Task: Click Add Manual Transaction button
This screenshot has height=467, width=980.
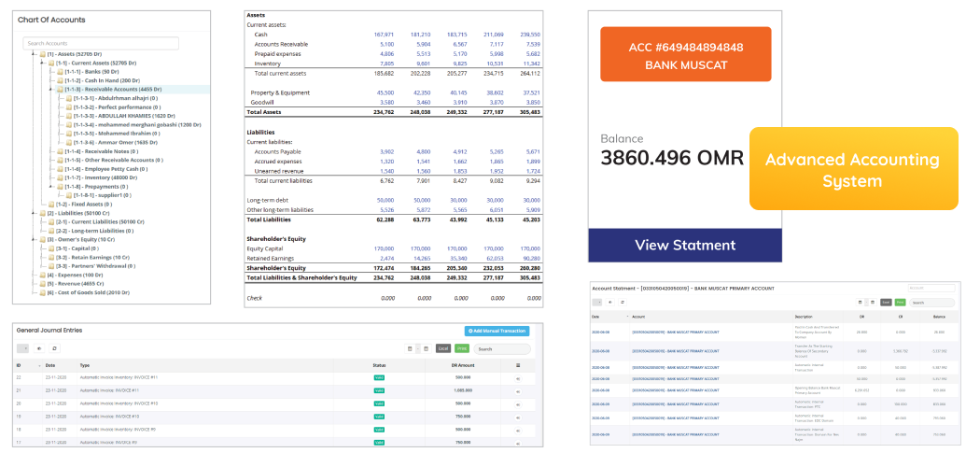Action: click(497, 331)
